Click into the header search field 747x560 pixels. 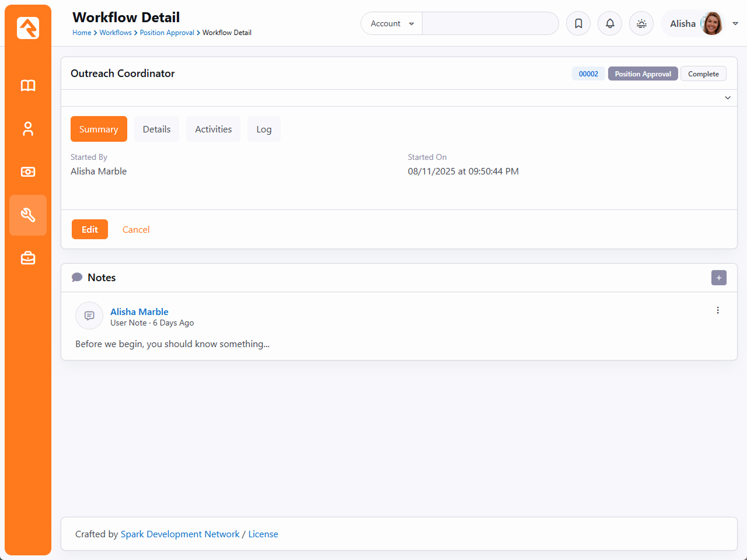coord(490,23)
